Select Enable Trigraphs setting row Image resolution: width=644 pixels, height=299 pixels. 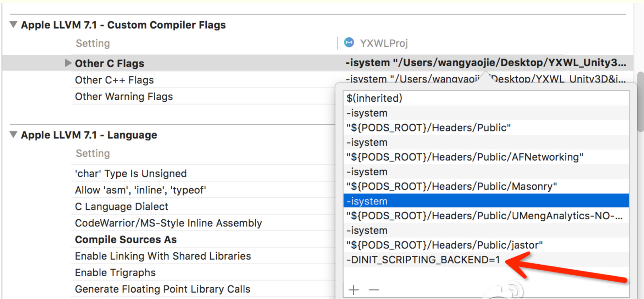coord(204,272)
